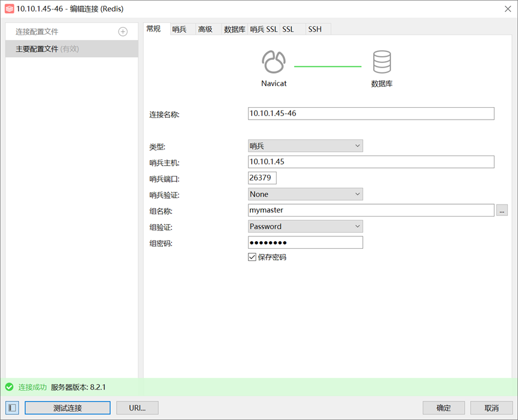The image size is (518, 420).
Task: Select the 数据库 tab
Action: pos(234,29)
